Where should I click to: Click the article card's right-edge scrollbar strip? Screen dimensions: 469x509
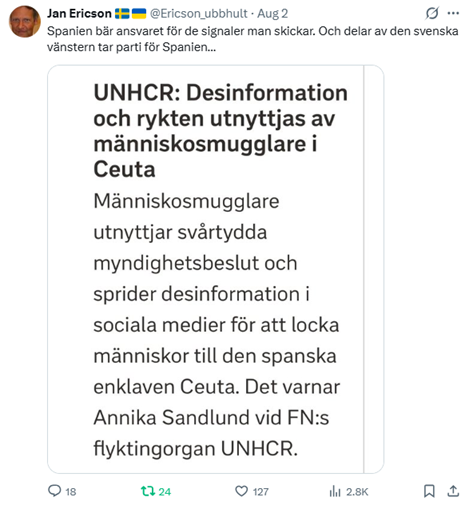tap(373, 269)
